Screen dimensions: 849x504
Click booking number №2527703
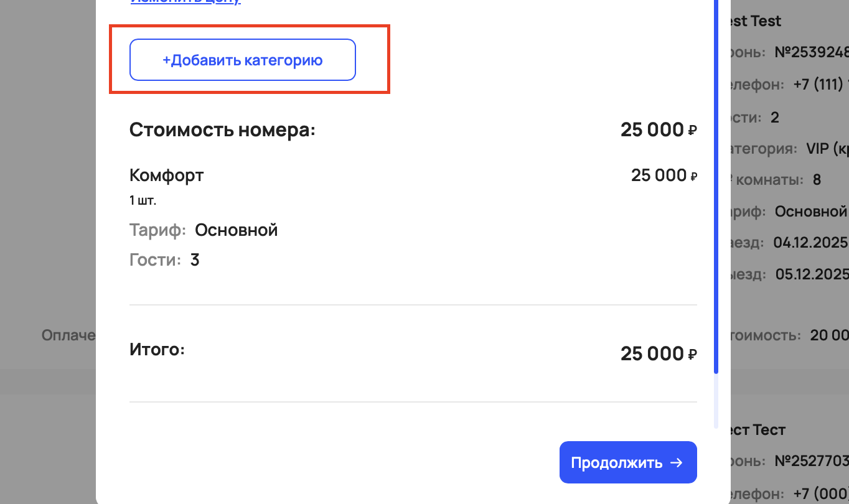click(812, 461)
